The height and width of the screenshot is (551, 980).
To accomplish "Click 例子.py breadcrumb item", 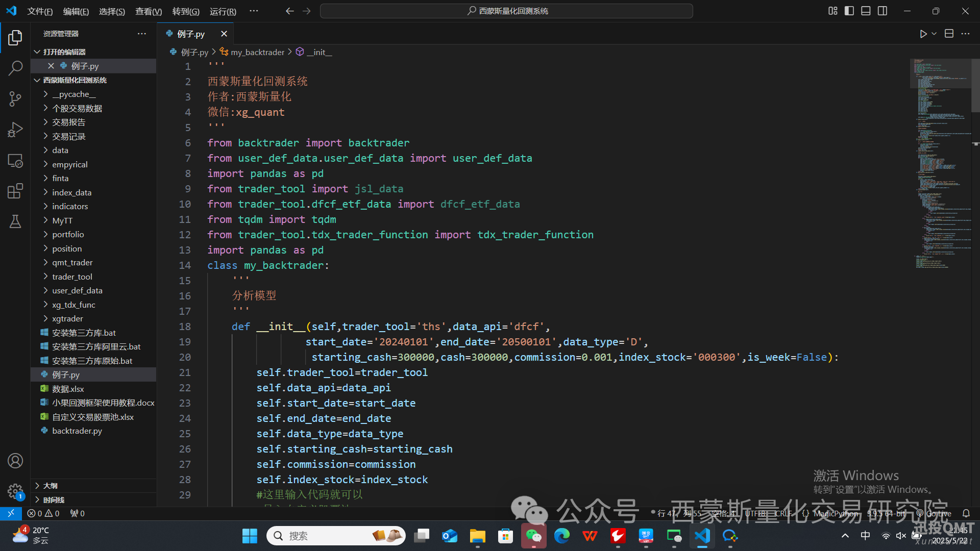I will tap(189, 52).
